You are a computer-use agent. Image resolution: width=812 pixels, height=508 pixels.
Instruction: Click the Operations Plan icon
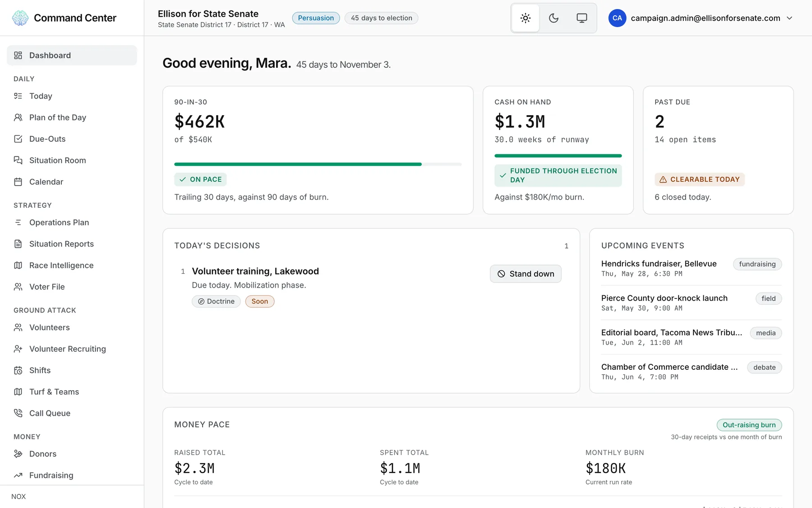[18, 222]
